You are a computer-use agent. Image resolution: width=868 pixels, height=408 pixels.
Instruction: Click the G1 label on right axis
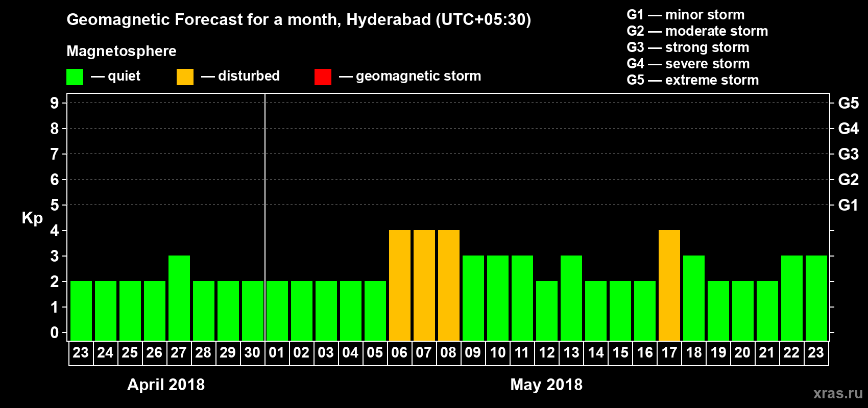[848, 205]
